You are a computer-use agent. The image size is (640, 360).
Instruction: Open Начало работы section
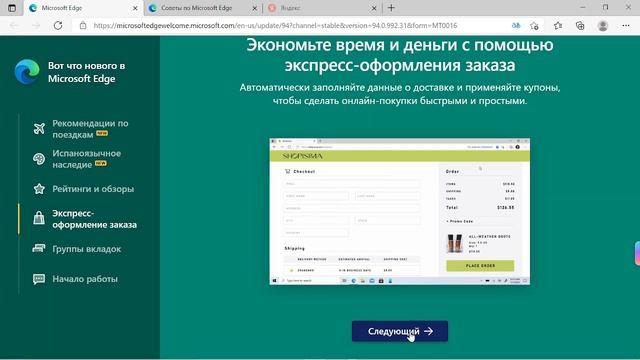tap(85, 279)
